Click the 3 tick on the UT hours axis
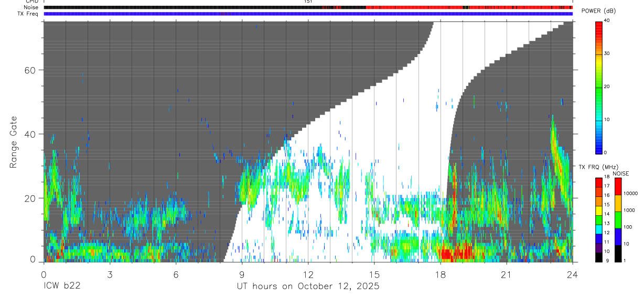 (110, 274)
